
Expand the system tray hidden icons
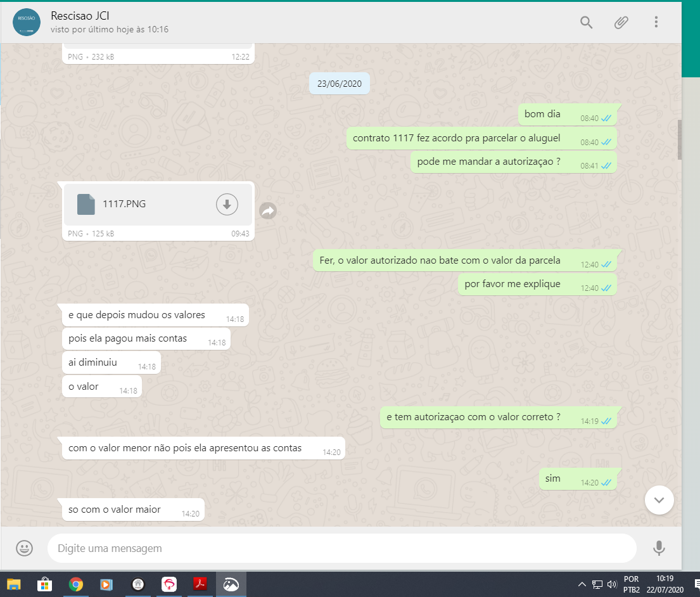pos(582,584)
